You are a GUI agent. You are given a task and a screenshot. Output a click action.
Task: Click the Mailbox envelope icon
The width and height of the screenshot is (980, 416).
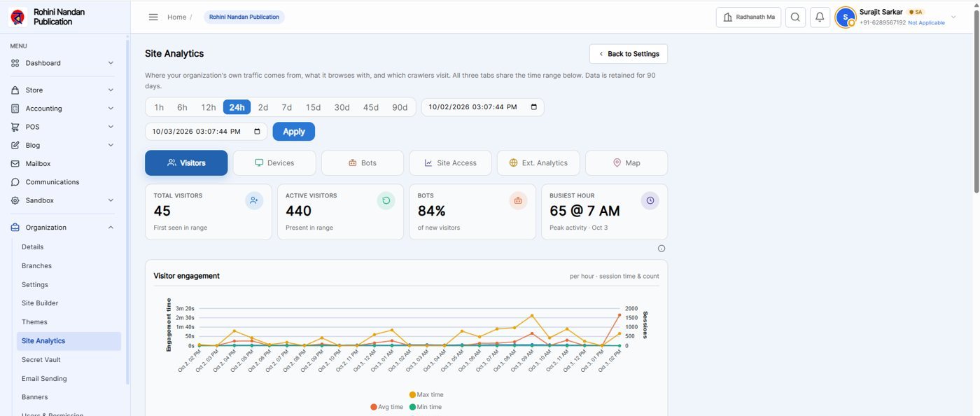(15, 163)
